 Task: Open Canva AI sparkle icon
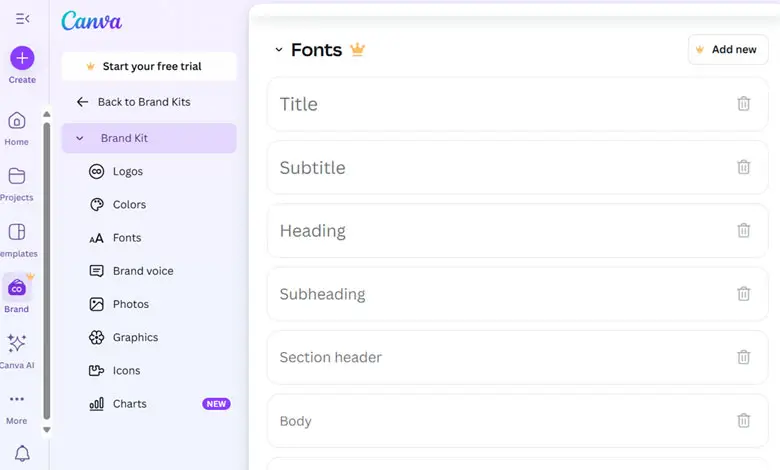click(x=16, y=343)
